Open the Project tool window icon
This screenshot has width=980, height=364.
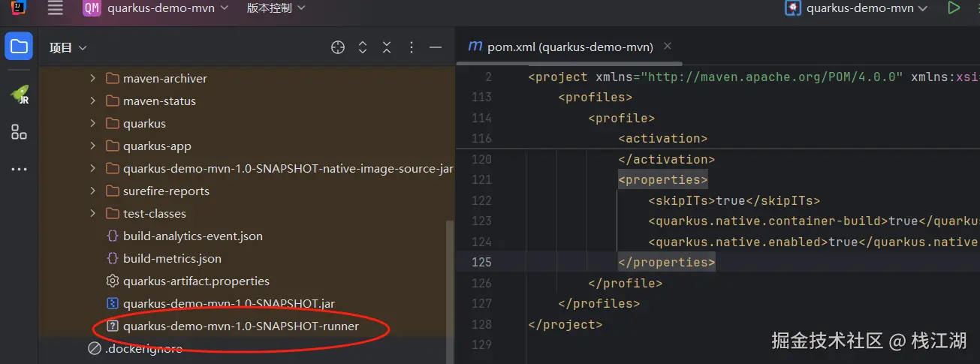(x=19, y=47)
